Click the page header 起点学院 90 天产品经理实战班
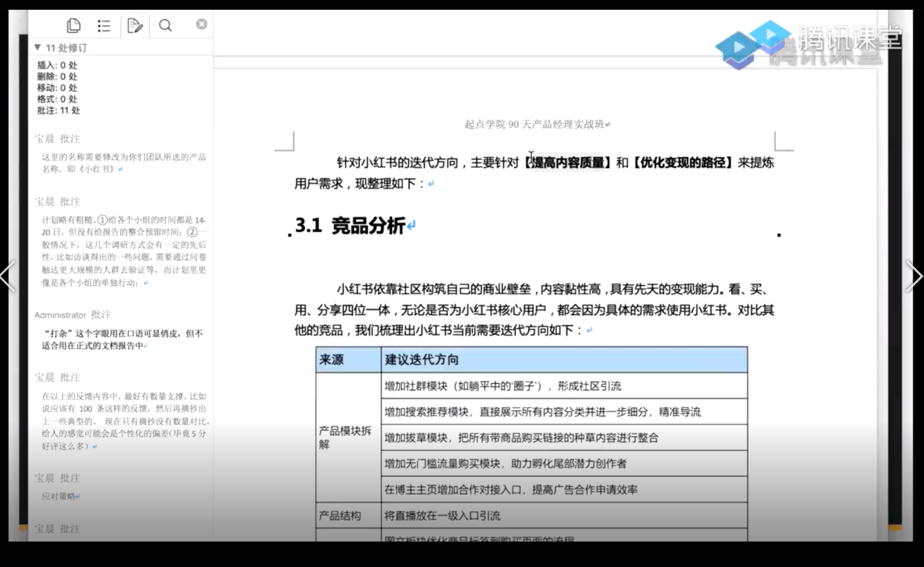 click(534, 124)
